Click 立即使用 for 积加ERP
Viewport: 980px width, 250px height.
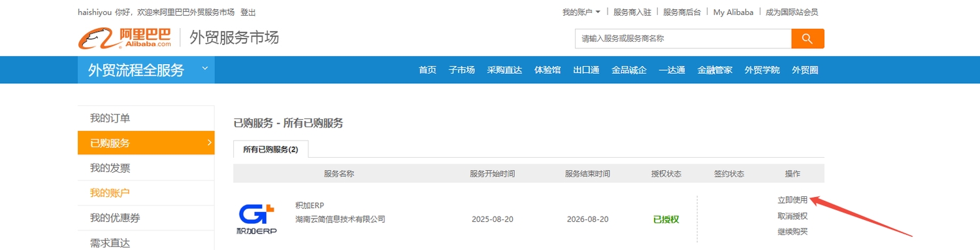pyautogui.click(x=792, y=200)
